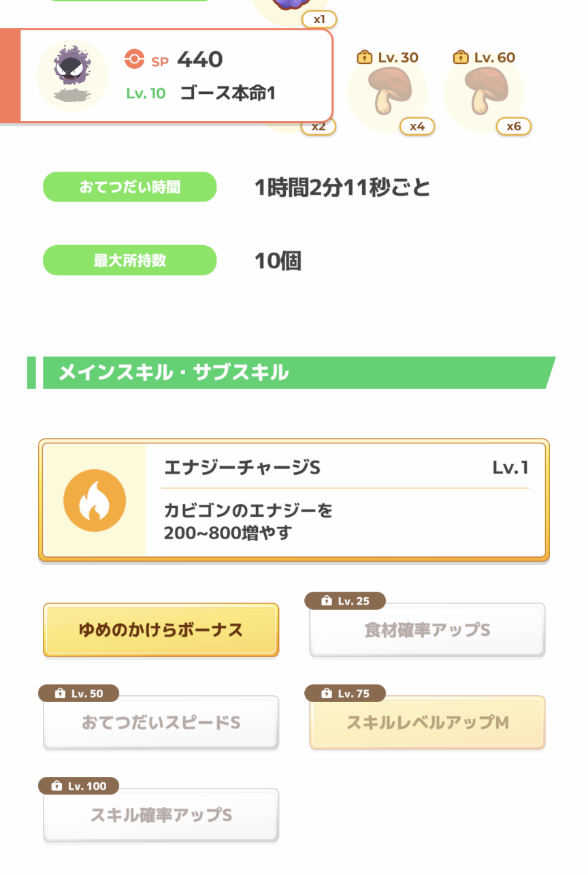The image size is (588, 875).
Task: Tap the lock icon above Lv. 60
Action: pos(461,57)
